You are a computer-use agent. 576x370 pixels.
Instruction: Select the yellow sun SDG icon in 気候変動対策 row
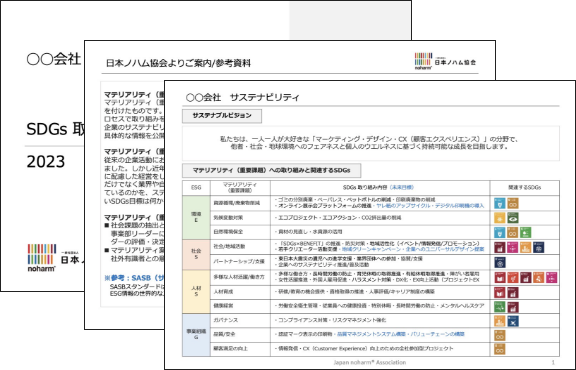click(499, 218)
